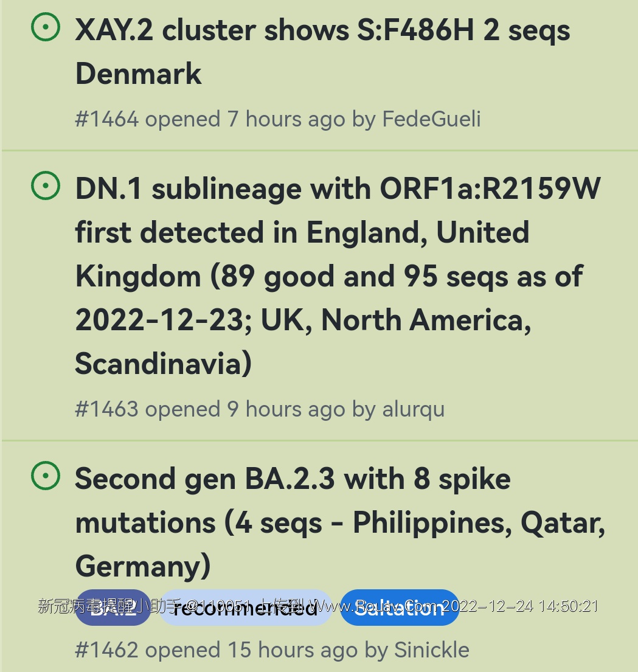View author FedeGueli's profile
This screenshot has width=638, height=672.
coord(431,119)
